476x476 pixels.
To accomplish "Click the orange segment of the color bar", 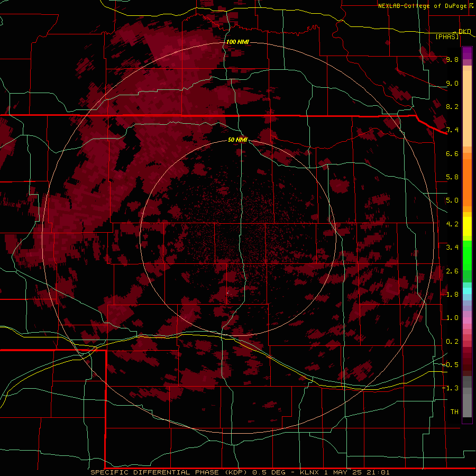I will (x=467, y=179).
